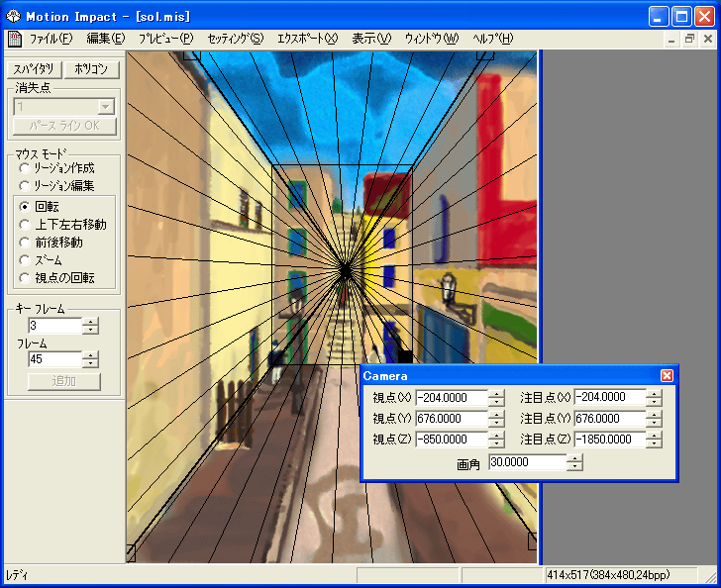This screenshot has height=588, width=721.
Task: Increase 注目点(Z) with the up arrow
Action: 654,436
